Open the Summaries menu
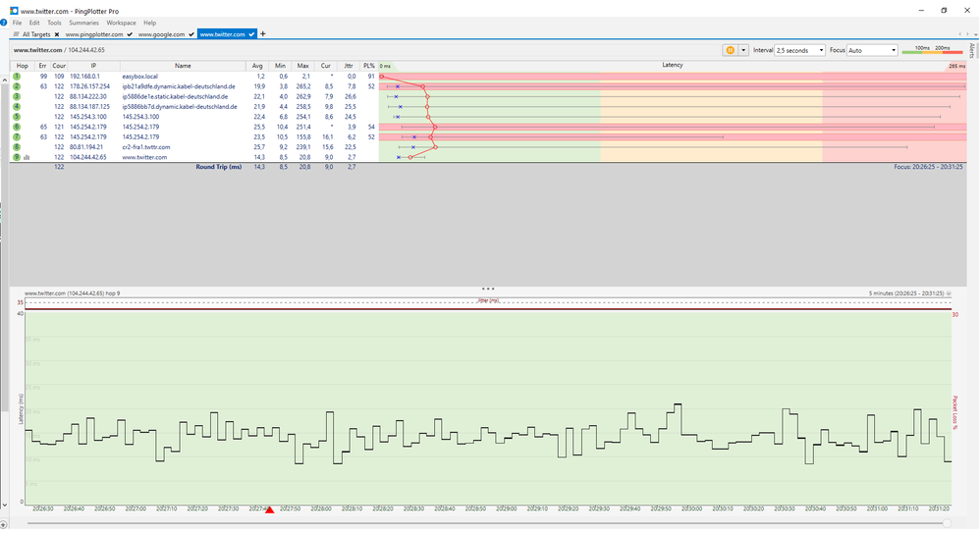980x534 pixels. coord(83,23)
